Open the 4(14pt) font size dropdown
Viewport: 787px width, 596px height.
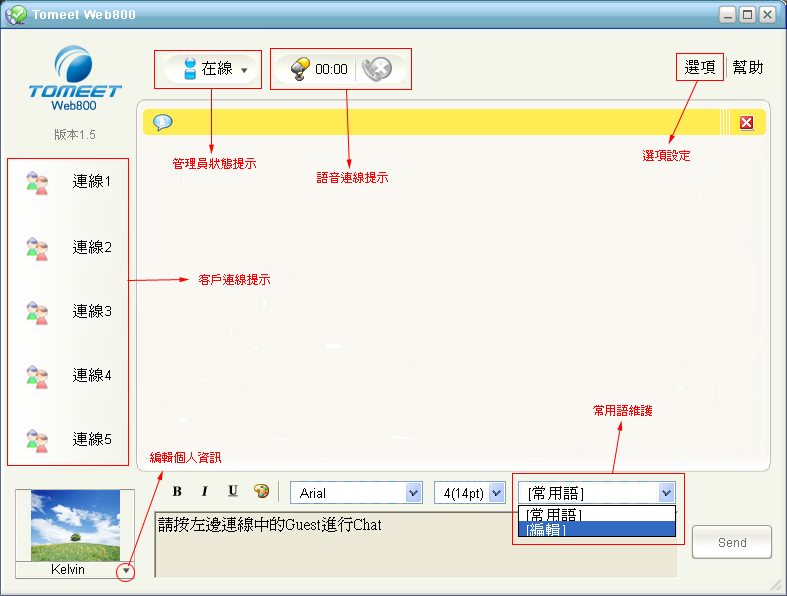469,493
